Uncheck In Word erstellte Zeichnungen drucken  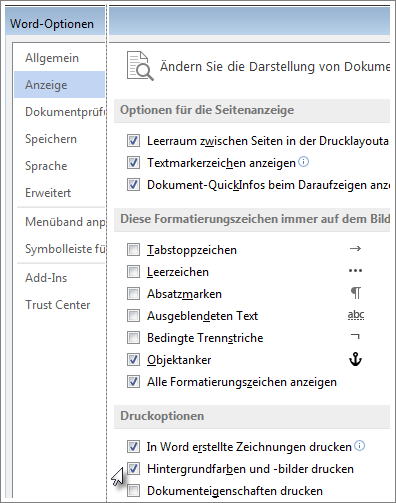[133, 447]
